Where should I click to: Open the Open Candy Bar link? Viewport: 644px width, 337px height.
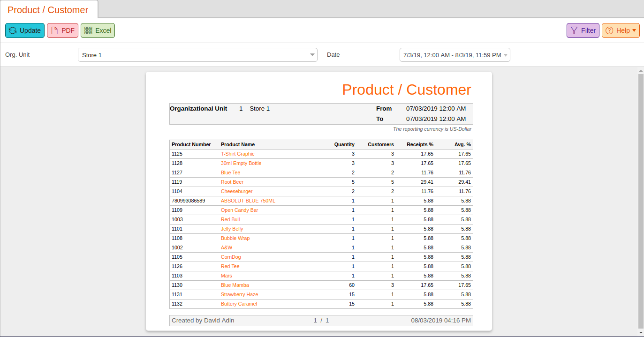(239, 210)
